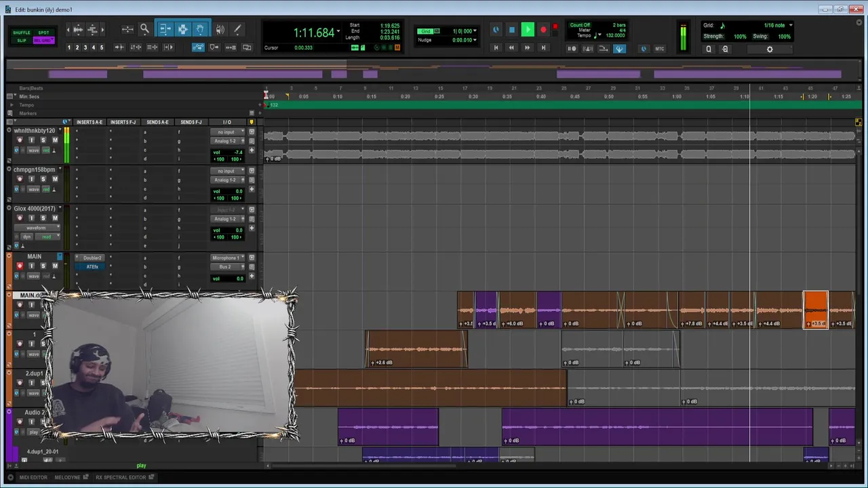Open Grid value dropdown
The width and height of the screenshot is (868, 488).
coord(475,30)
